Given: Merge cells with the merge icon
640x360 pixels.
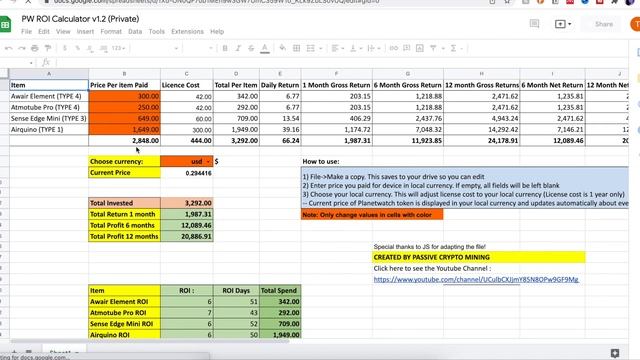Looking at the screenshot, I should click(311, 48).
